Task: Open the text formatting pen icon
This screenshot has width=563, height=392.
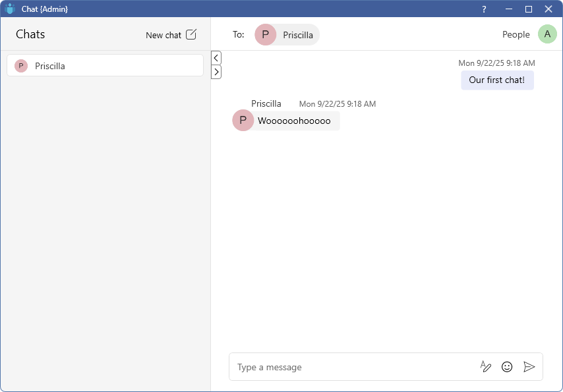Action: pos(486,367)
